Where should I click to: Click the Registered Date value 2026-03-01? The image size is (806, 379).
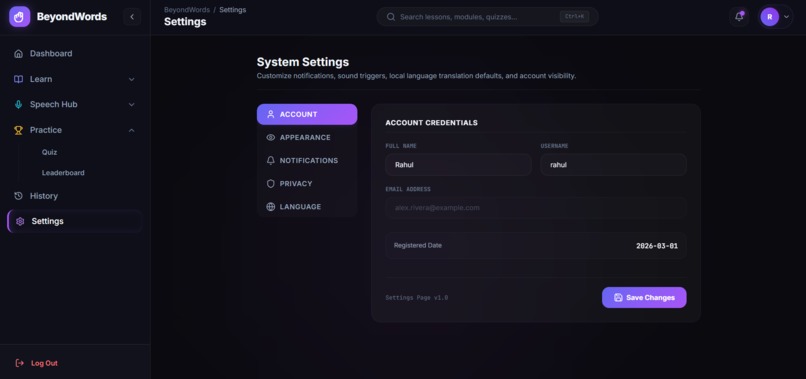[x=657, y=246]
